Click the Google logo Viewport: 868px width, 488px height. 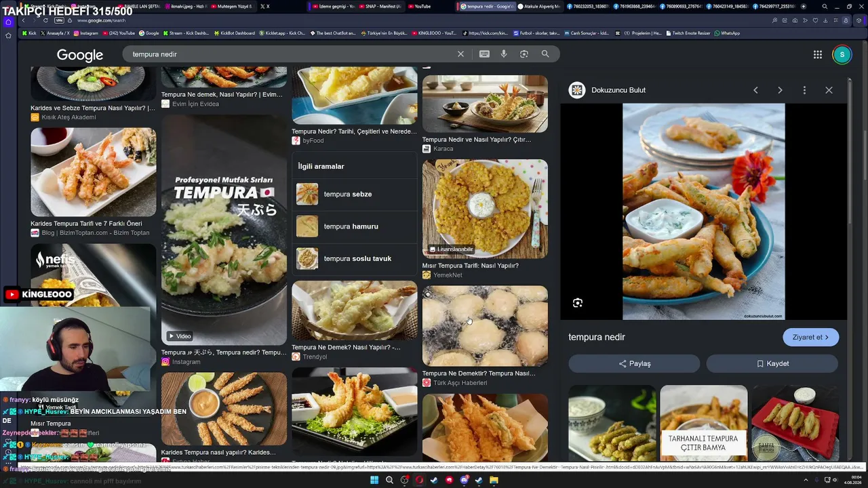tap(80, 55)
